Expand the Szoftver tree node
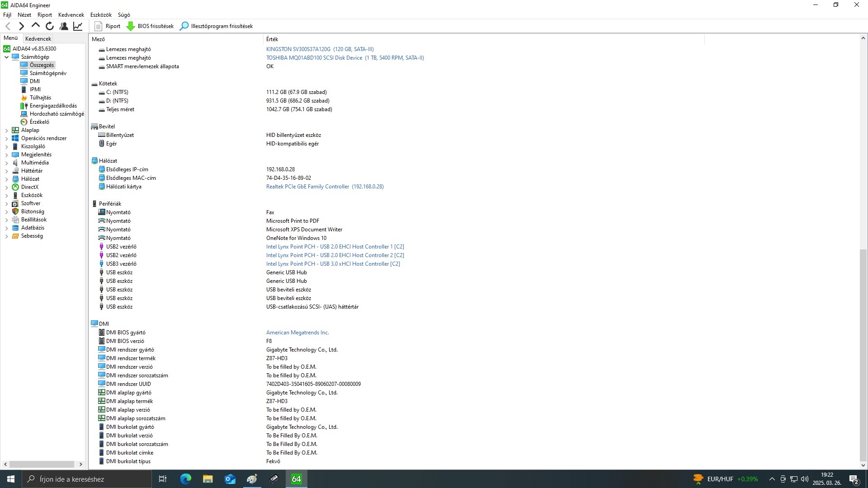 pyautogui.click(x=6, y=203)
